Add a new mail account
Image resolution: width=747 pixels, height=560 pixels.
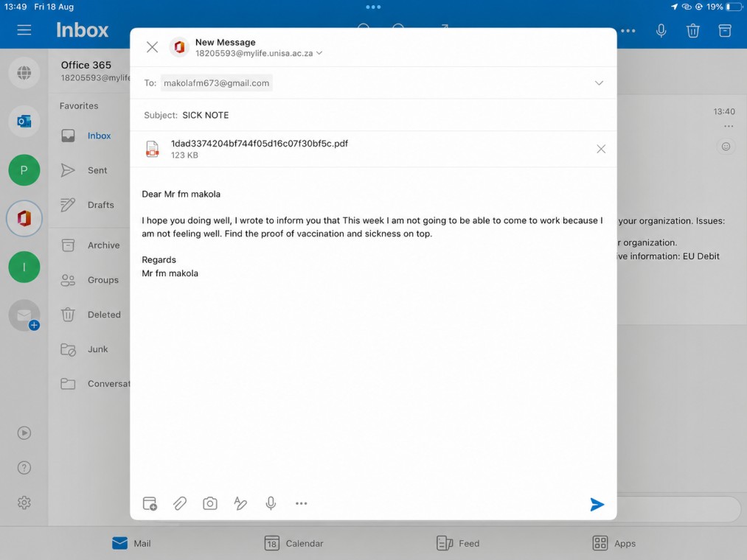(x=24, y=315)
